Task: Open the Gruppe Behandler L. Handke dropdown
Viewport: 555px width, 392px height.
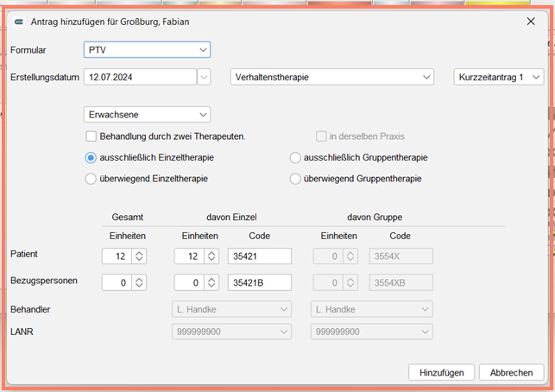Action: point(372,309)
